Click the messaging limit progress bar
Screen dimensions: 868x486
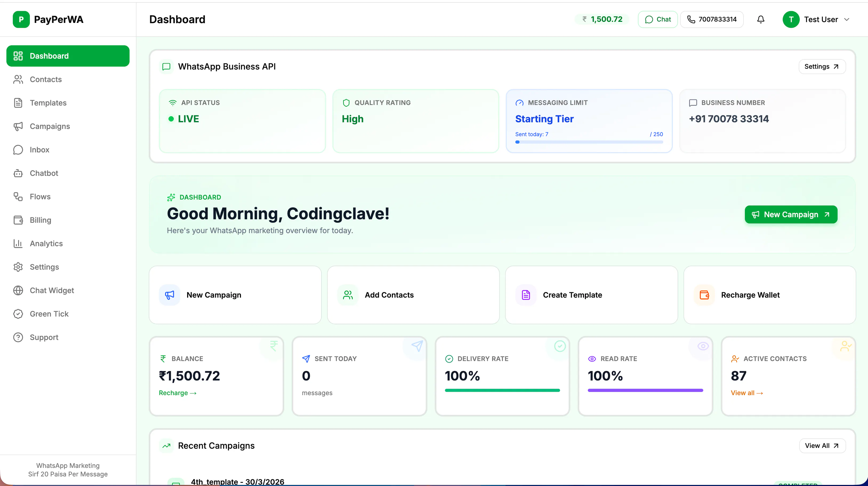(589, 142)
